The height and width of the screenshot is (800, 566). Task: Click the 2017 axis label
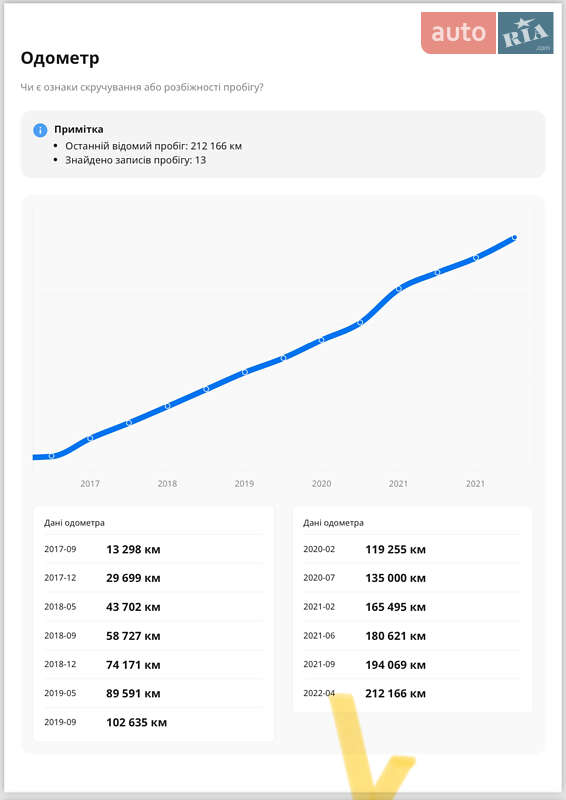(90, 483)
